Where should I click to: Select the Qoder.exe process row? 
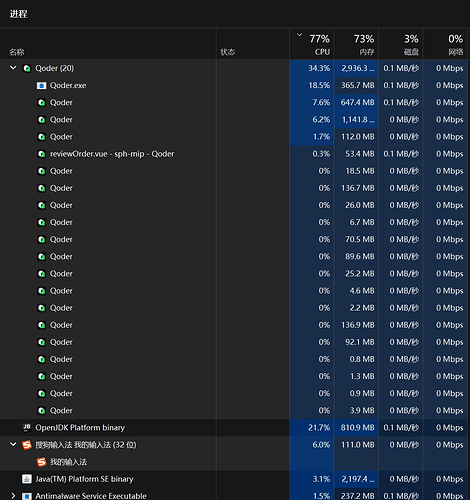coord(233,85)
